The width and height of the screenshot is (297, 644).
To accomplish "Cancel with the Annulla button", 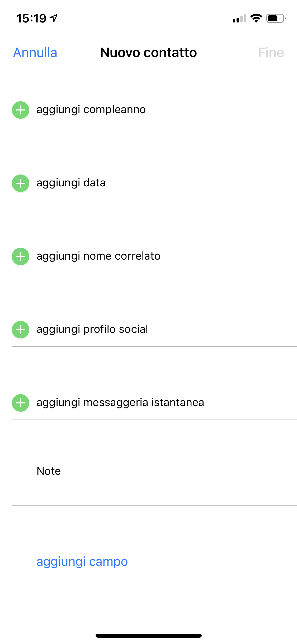I will (x=35, y=53).
